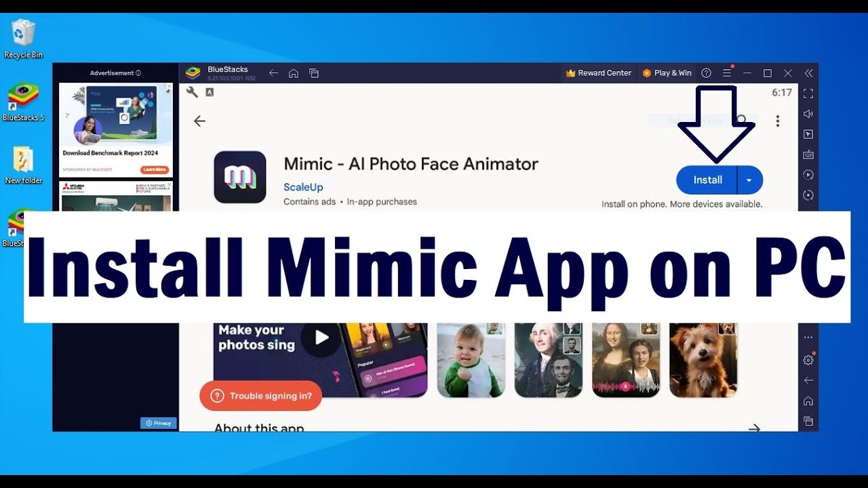
Task: Show more sidebar tools via three dots
Action: coord(808,337)
